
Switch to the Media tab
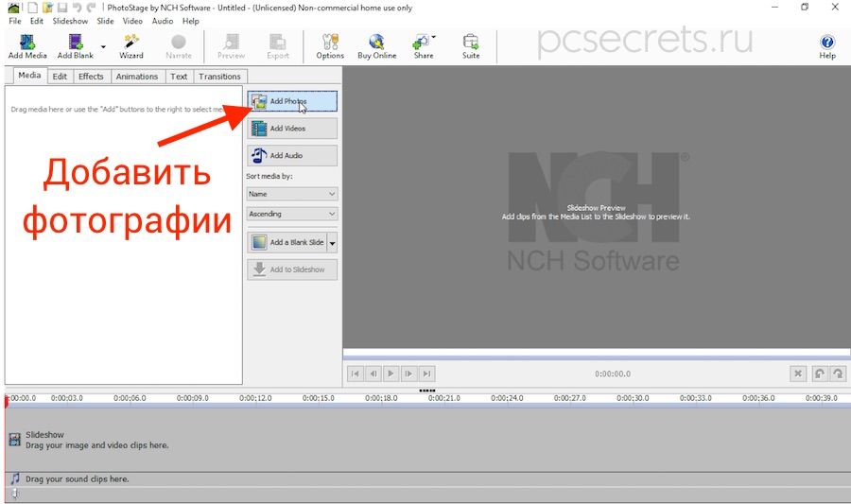point(29,76)
